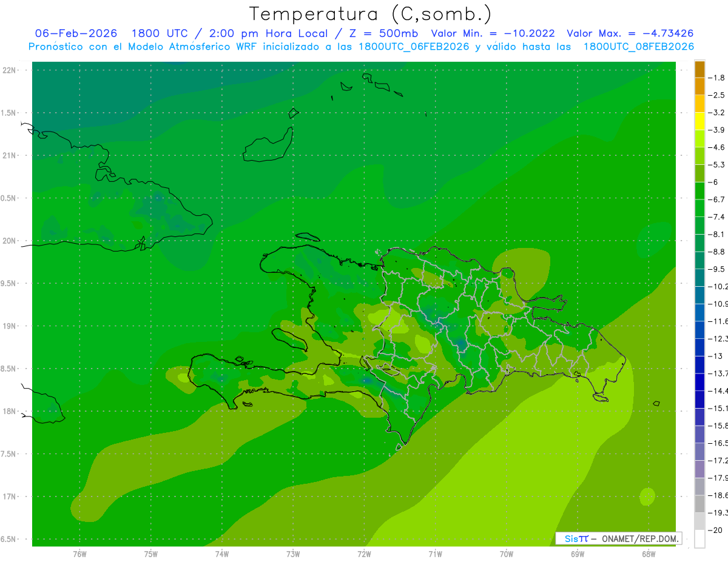Click the '18N' latitude axis label
Screen dimensions: 728x562
[x=10, y=411]
